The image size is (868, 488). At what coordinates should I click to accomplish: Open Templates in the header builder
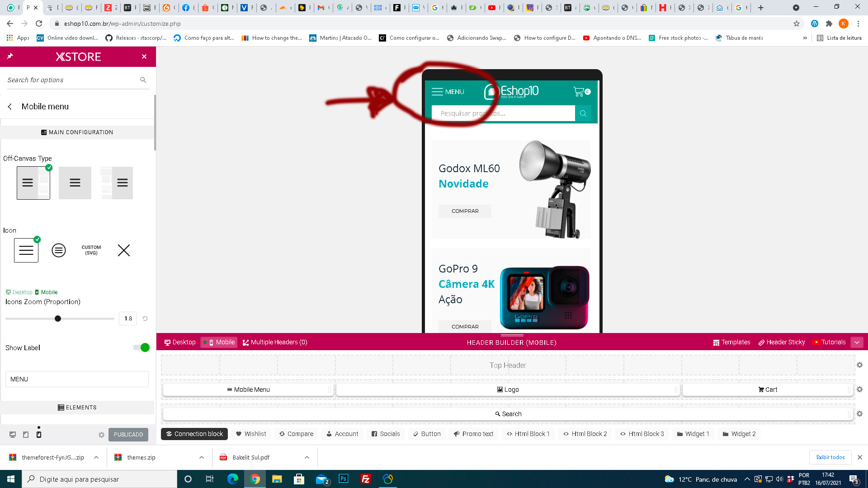pyautogui.click(x=732, y=342)
